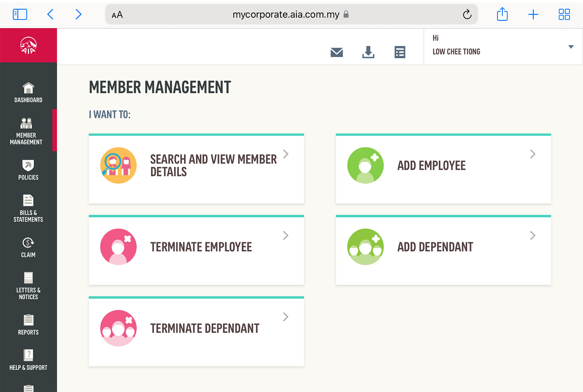Open the mail envelope icon
The width and height of the screenshot is (583, 392).
tap(336, 52)
